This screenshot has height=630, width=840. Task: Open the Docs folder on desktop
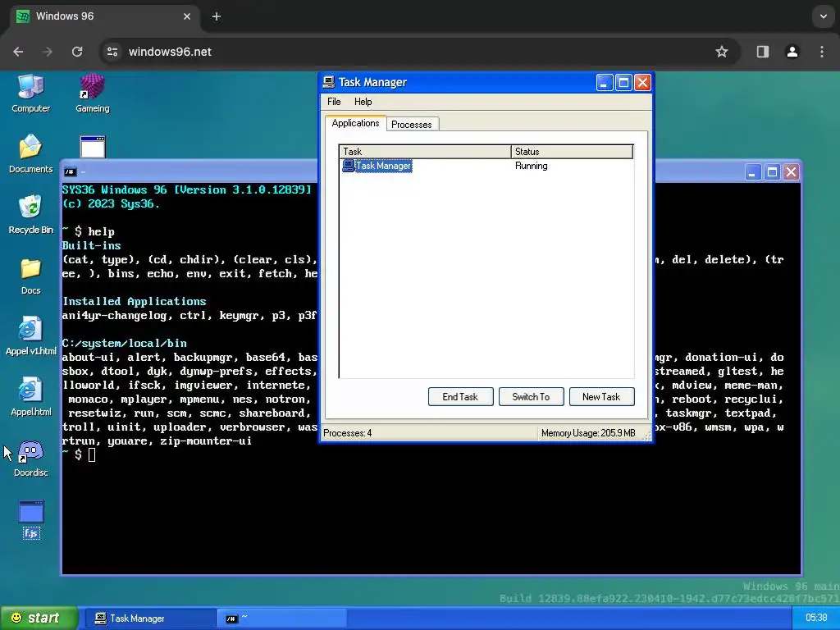coord(30,276)
